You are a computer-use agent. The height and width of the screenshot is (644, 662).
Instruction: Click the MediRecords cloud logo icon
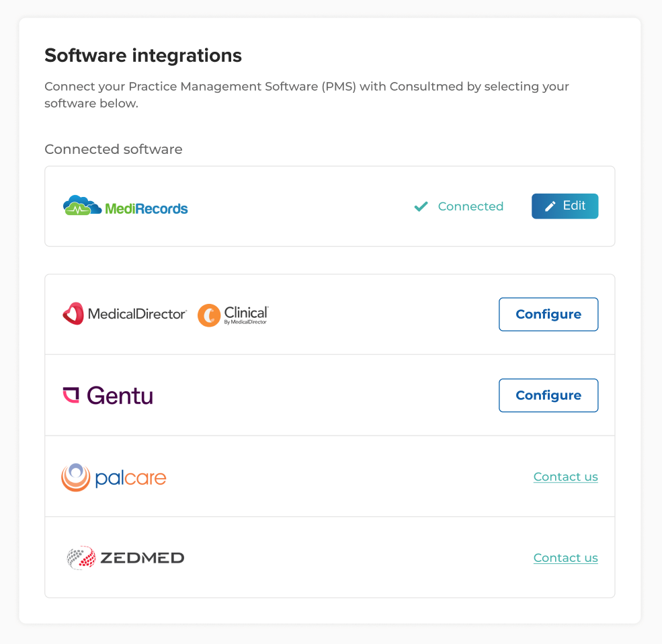tap(82, 205)
